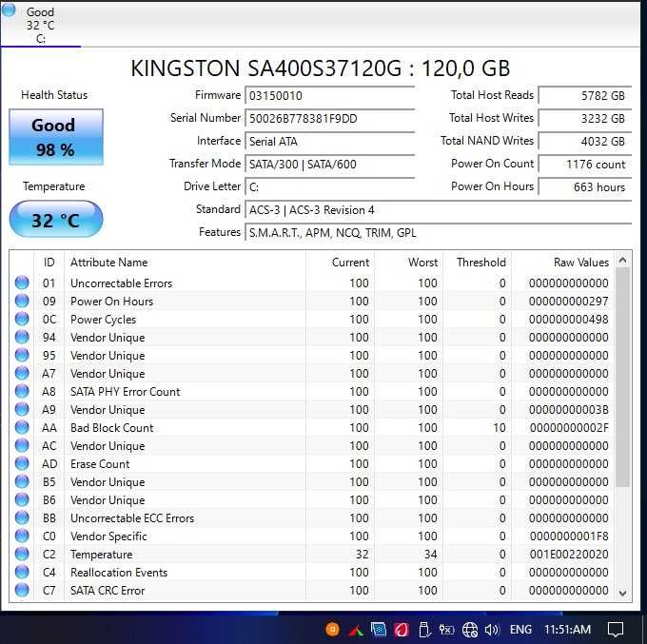Screen dimensions: 647x644
Task: Click status orb for SATA PHY Error Count
Action: (x=22, y=392)
